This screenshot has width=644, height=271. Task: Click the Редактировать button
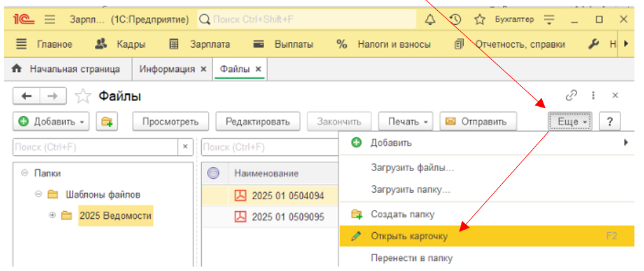click(x=258, y=122)
